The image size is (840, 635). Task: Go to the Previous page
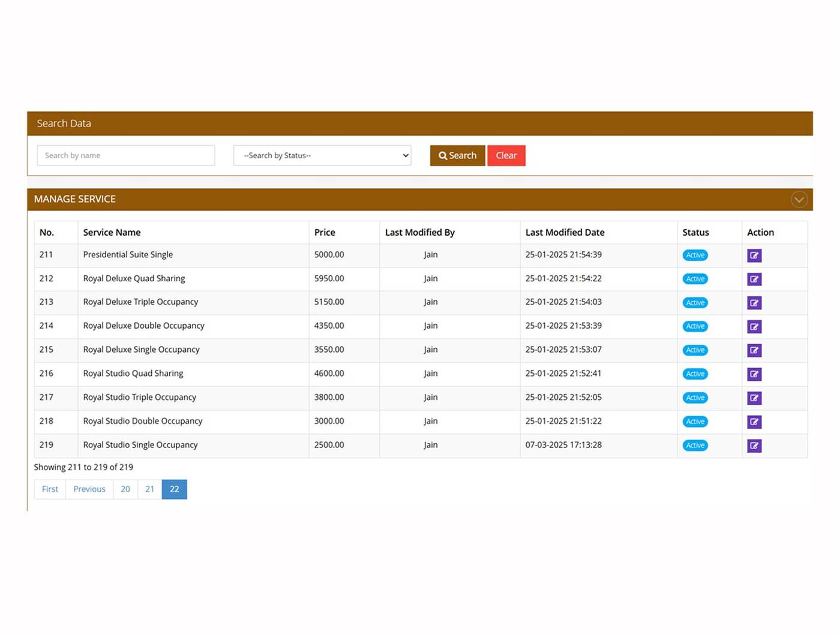(89, 489)
